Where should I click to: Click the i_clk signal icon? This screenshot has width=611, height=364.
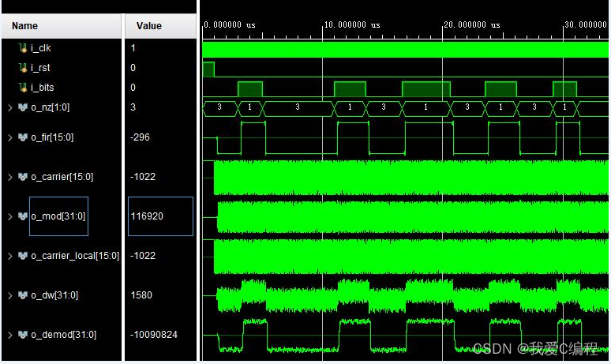coord(22,48)
